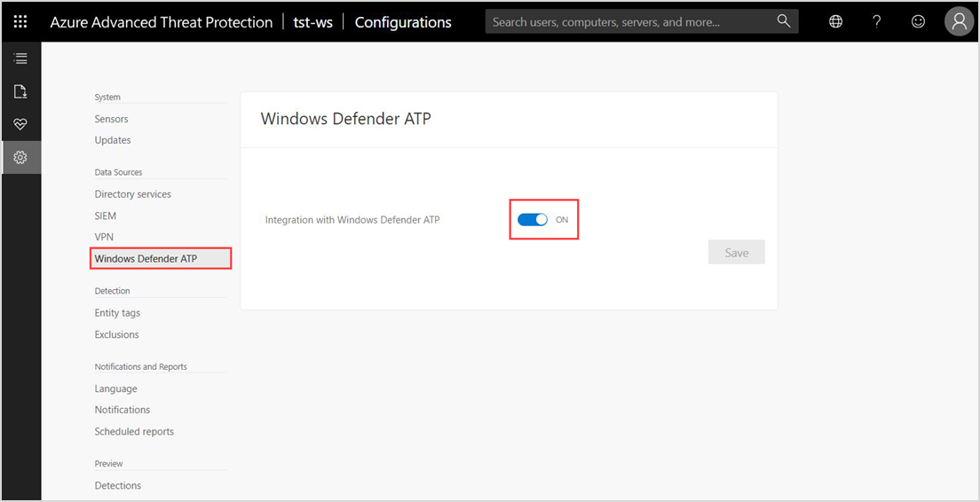Open Exclusions settings
This screenshot has width=980, height=502.
(117, 334)
